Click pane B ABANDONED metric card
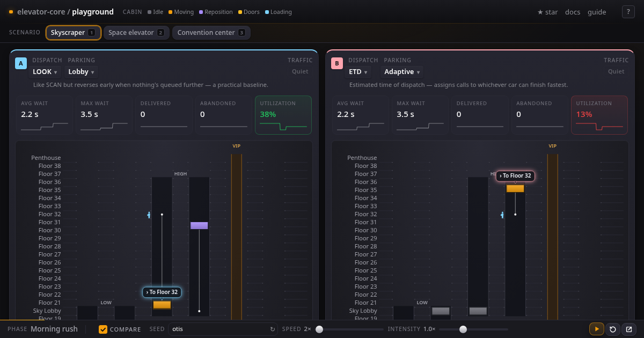Image resolution: width=644 pixels, height=338 pixels. point(540,115)
